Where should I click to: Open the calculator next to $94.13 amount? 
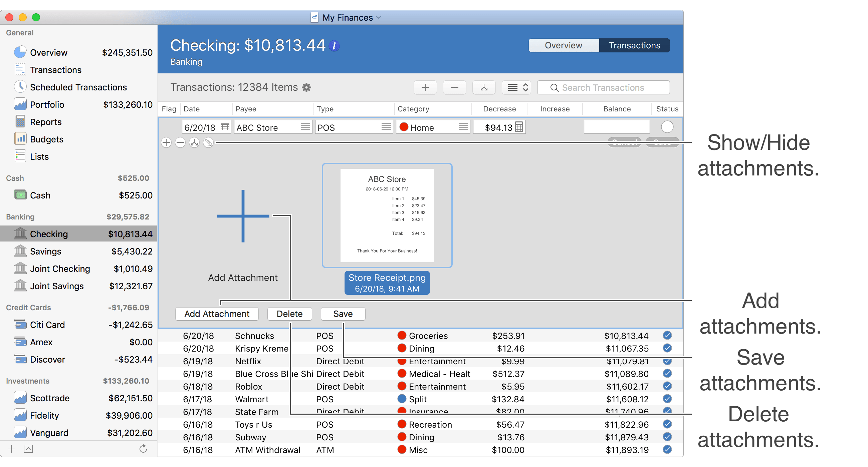pyautogui.click(x=519, y=127)
